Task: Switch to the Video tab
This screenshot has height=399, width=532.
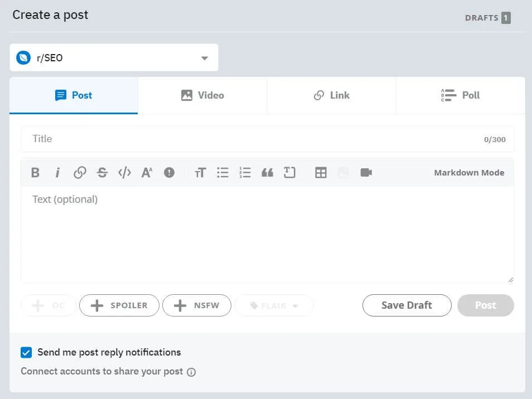Action: tap(202, 95)
